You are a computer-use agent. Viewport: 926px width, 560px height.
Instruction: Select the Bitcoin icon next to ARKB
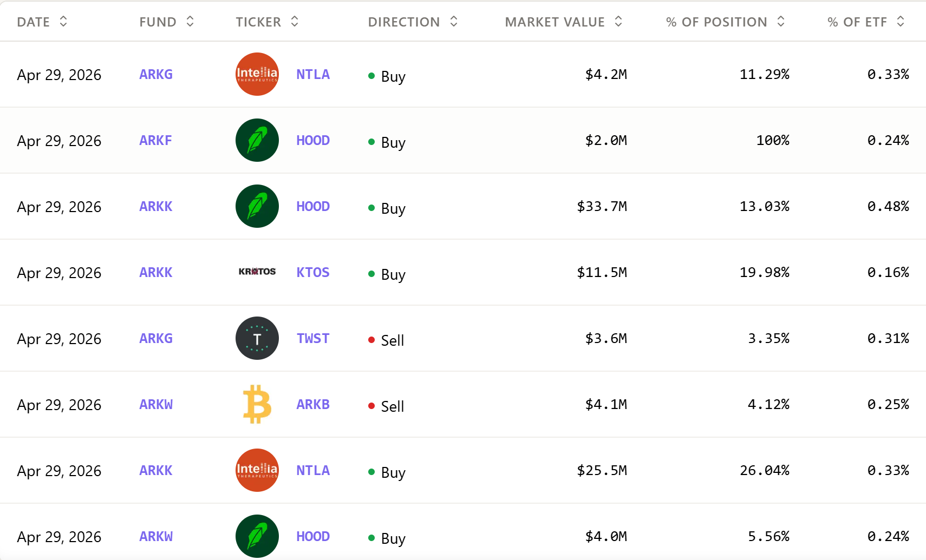257,404
